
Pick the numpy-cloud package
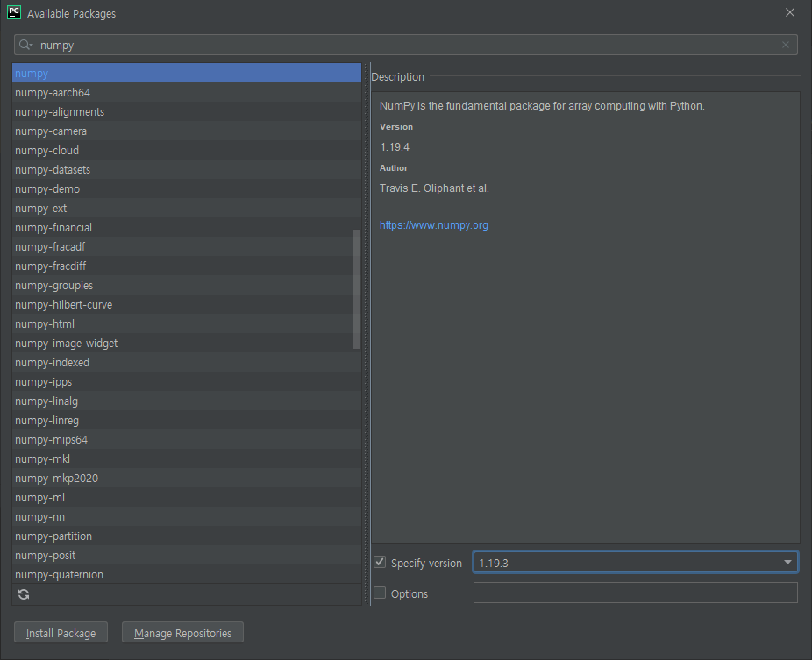187,150
